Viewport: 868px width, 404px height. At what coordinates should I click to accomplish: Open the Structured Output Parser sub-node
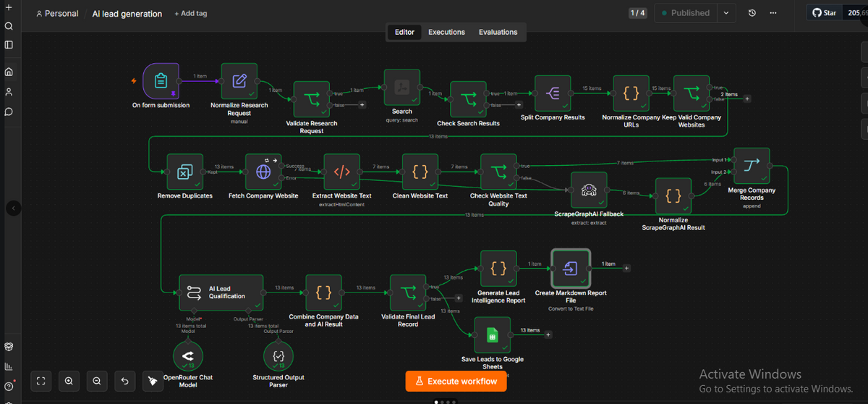click(x=278, y=355)
